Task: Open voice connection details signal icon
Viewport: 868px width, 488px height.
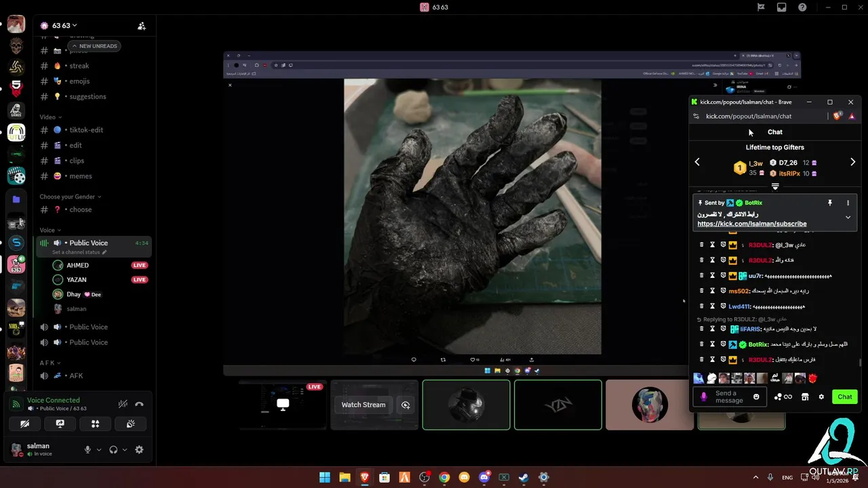Action: (16, 404)
